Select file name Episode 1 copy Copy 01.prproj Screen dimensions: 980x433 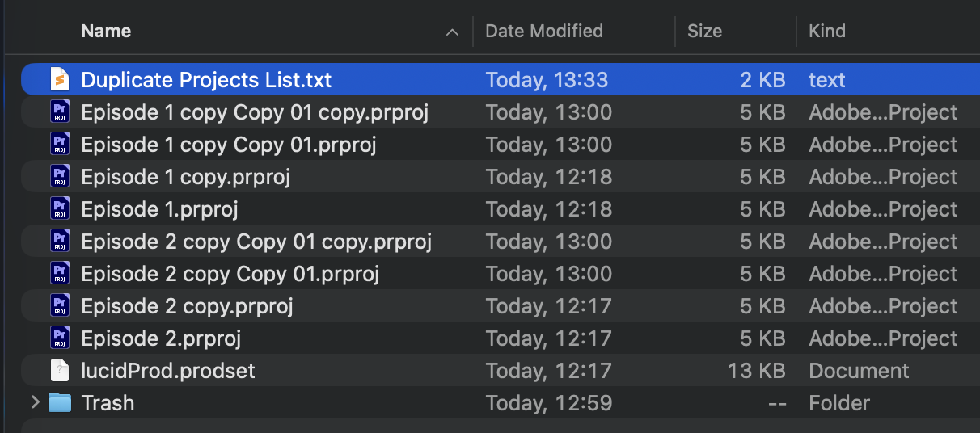pyautogui.click(x=229, y=145)
